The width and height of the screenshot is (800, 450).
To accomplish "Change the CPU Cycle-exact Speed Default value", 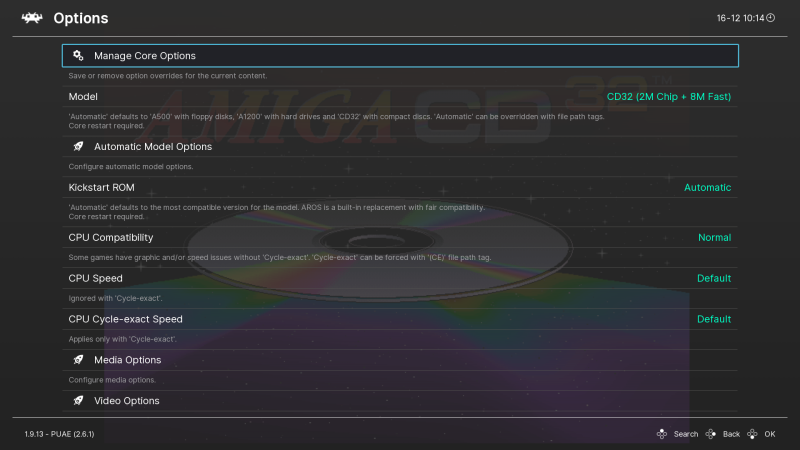I will coord(714,319).
